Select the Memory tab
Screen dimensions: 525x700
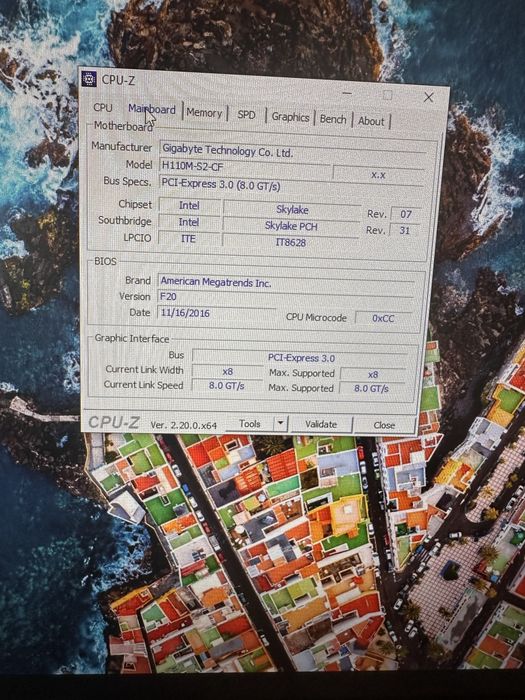pos(204,113)
